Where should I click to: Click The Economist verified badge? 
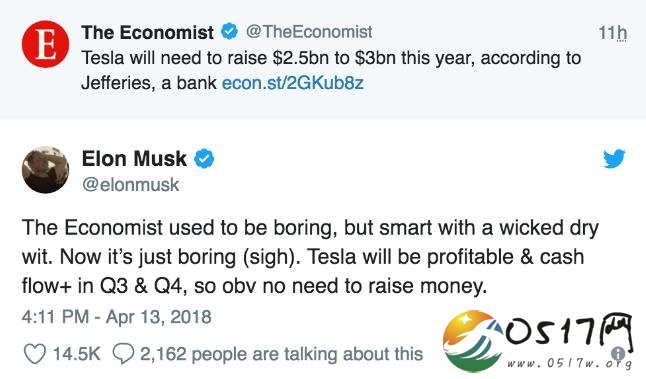(229, 32)
